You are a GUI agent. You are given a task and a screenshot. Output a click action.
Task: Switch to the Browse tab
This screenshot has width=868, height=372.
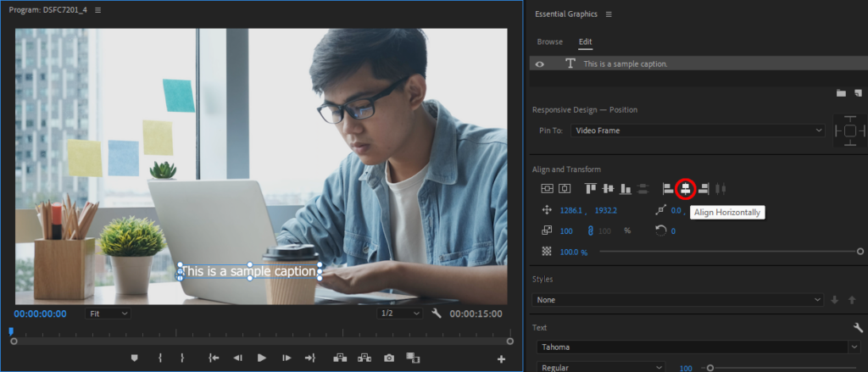coord(549,42)
